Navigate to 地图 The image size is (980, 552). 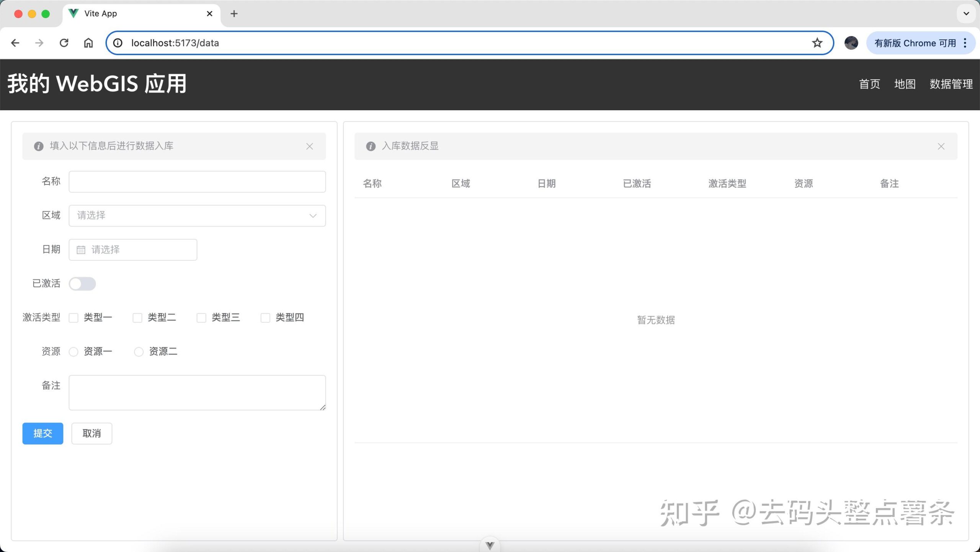tap(905, 84)
